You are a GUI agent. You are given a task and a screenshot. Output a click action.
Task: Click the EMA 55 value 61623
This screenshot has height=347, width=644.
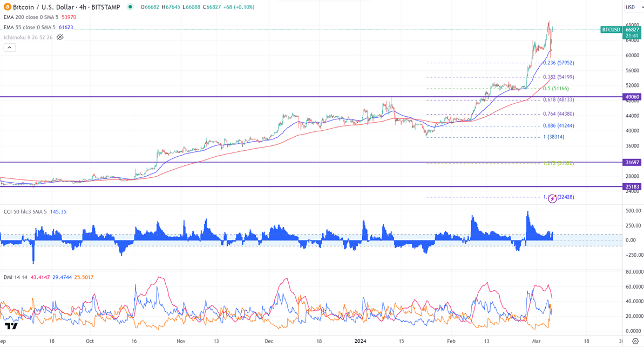click(66, 27)
